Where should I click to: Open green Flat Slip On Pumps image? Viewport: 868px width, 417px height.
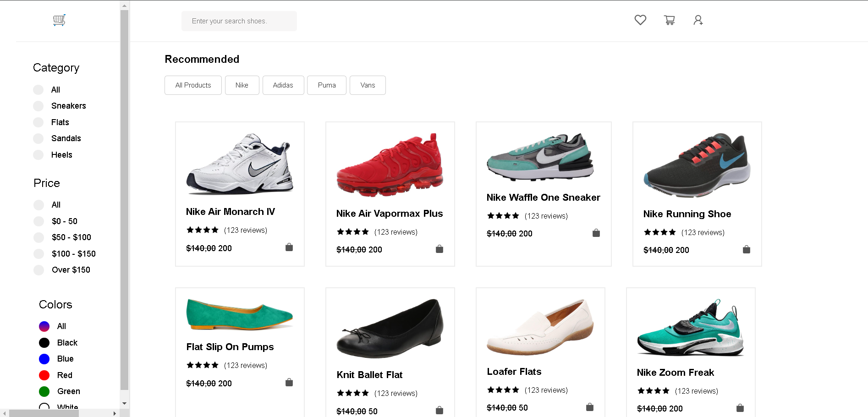point(240,314)
